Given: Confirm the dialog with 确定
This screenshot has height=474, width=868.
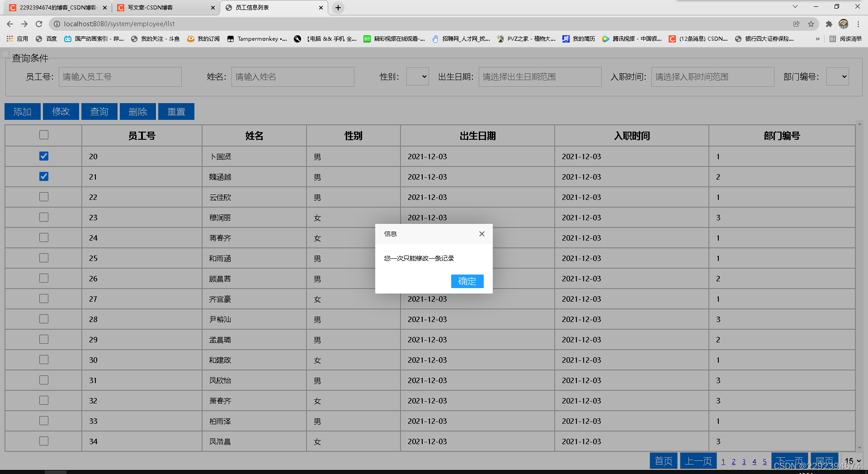Looking at the screenshot, I should tap(467, 281).
